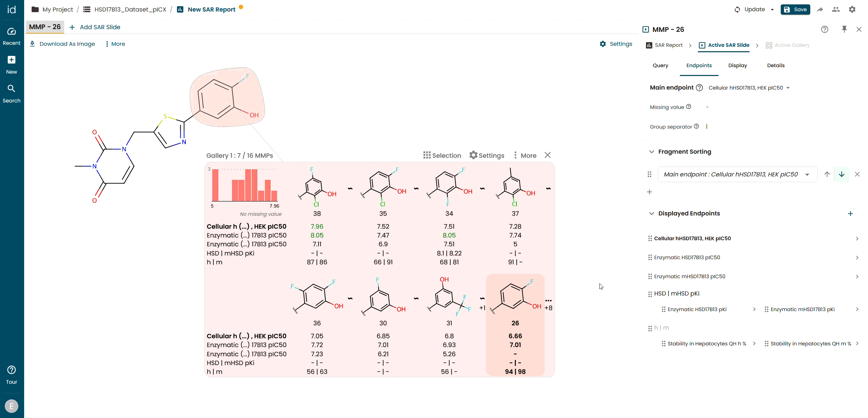This screenshot has width=868, height=418.
Task: Open the Main endpoint dropdown
Action: [749, 88]
